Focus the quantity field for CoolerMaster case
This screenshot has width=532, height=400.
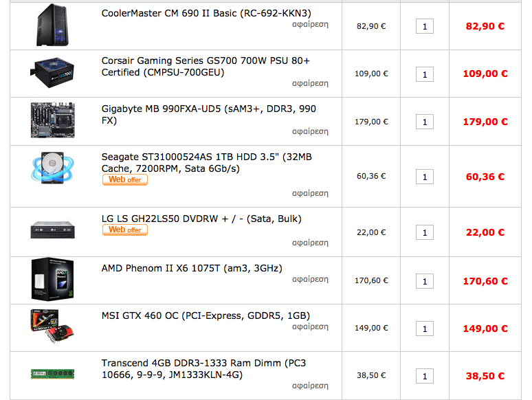tap(425, 27)
